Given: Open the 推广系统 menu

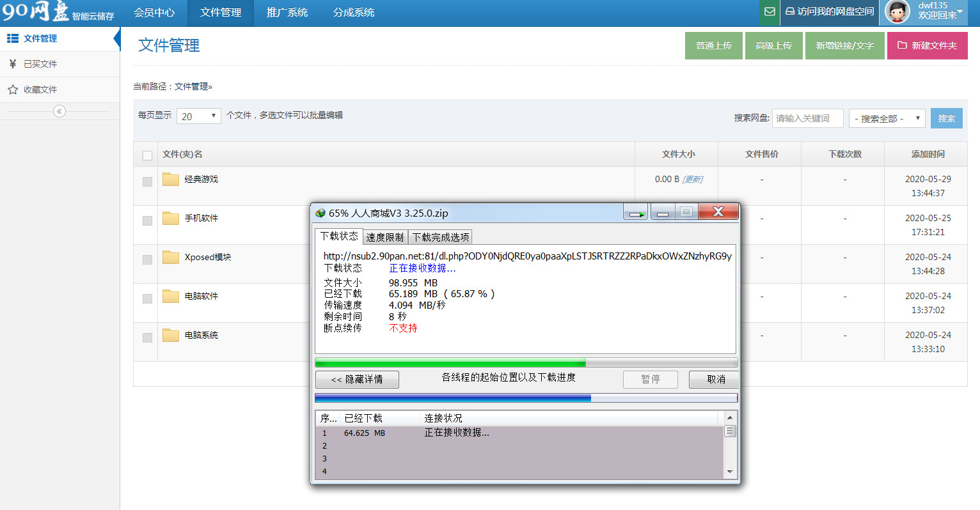Looking at the screenshot, I should pyautogui.click(x=287, y=13).
